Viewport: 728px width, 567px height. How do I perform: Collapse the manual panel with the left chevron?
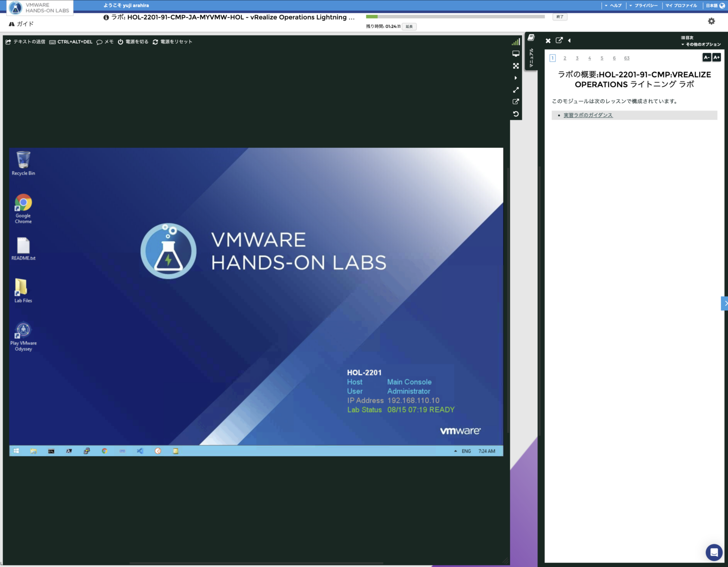pos(569,41)
